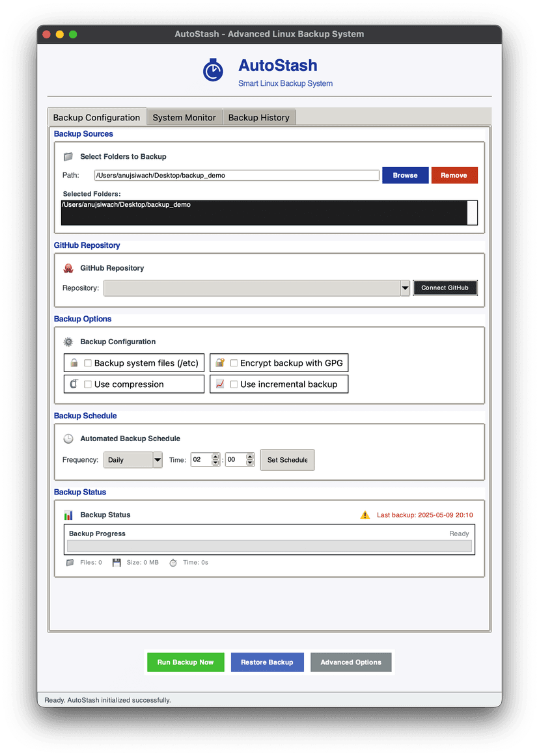Enable Use incremental backup checkbox
539x756 pixels.
click(x=234, y=385)
